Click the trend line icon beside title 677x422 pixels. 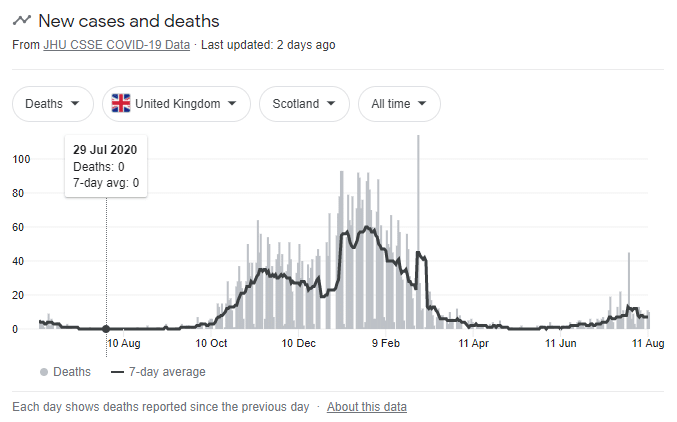click(x=22, y=20)
